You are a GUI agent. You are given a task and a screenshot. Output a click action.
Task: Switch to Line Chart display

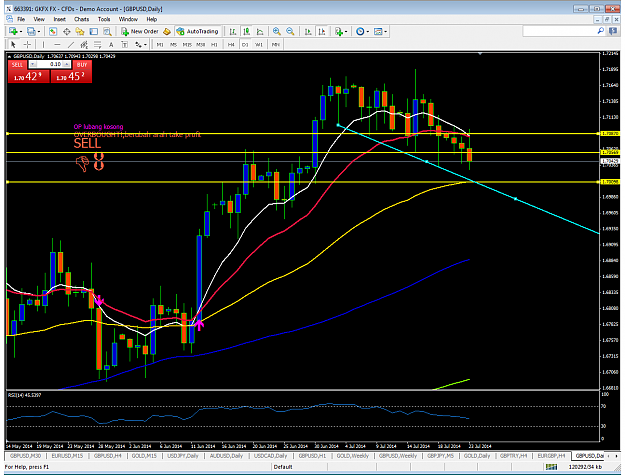tap(260, 31)
